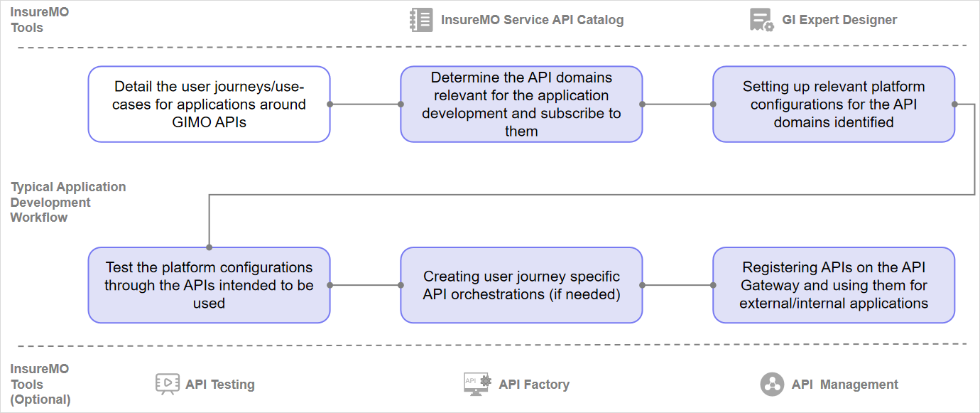Select the 'Registering APIs on the API Gateway' box
Image resolution: width=980 pixels, height=413 pixels.
click(834, 285)
